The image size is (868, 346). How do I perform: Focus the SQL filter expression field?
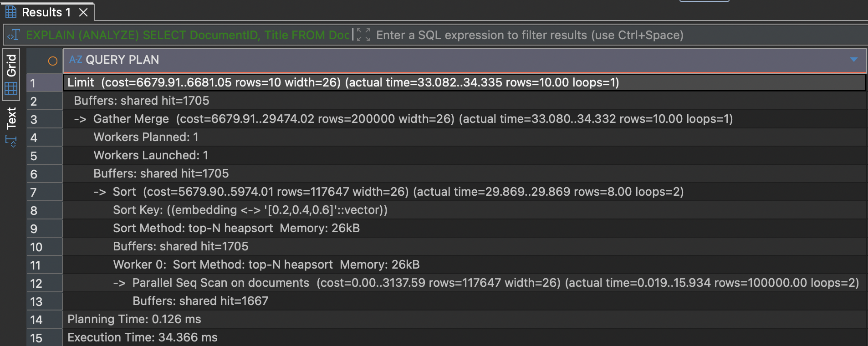tap(528, 35)
